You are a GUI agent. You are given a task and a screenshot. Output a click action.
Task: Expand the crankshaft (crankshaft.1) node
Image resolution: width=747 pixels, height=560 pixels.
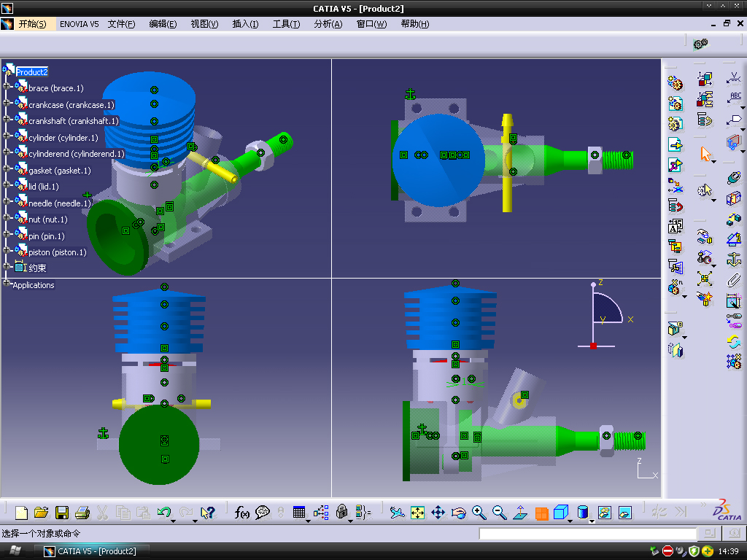point(7,120)
